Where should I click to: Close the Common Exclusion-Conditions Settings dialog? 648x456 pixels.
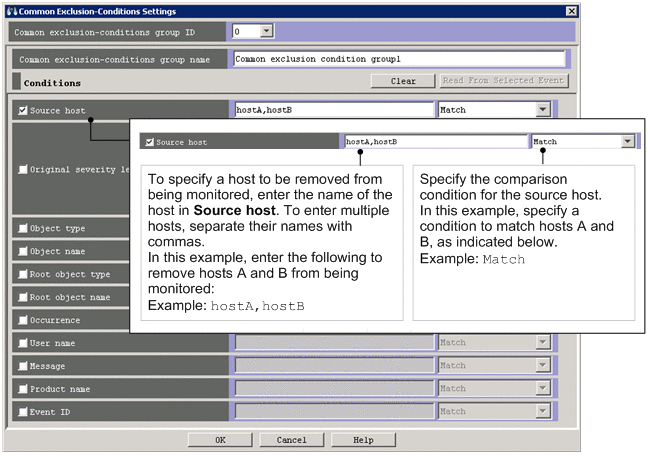[571, 11]
